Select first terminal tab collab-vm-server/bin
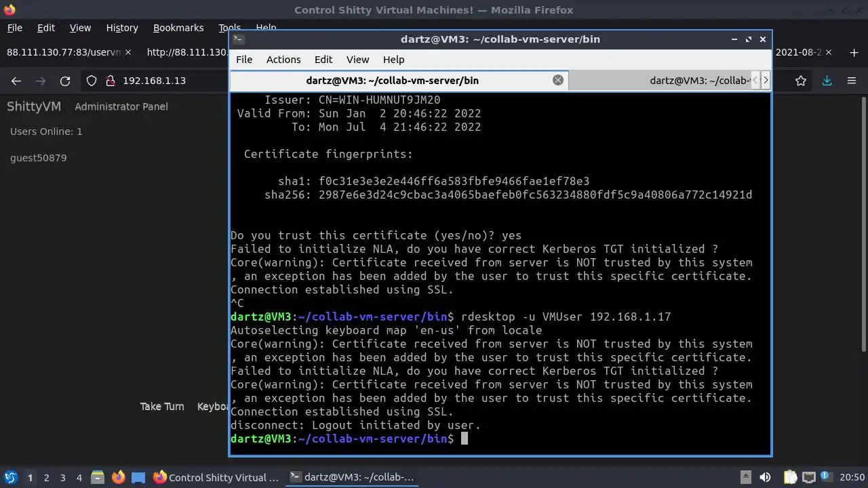The width and height of the screenshot is (868, 488). pos(399,80)
